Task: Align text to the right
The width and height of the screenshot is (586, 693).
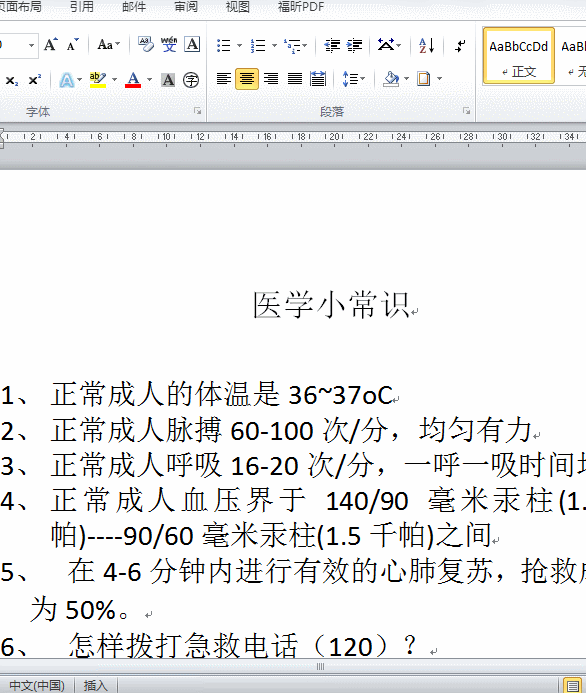Action: [x=271, y=79]
